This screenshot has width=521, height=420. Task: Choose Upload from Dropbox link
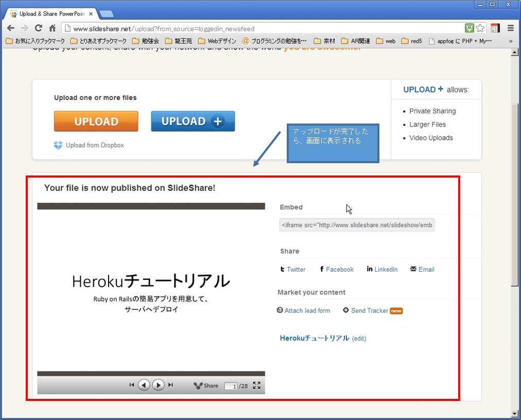pyautogui.click(x=95, y=145)
